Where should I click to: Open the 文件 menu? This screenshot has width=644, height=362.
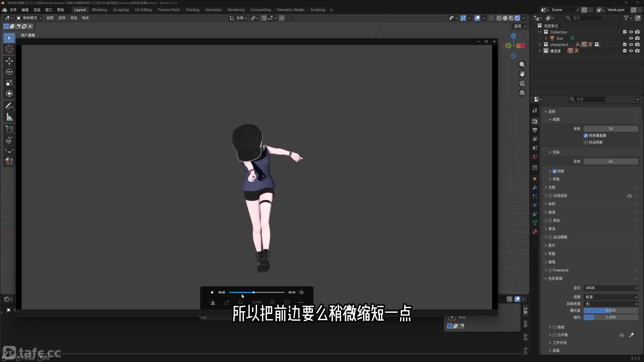point(13,10)
